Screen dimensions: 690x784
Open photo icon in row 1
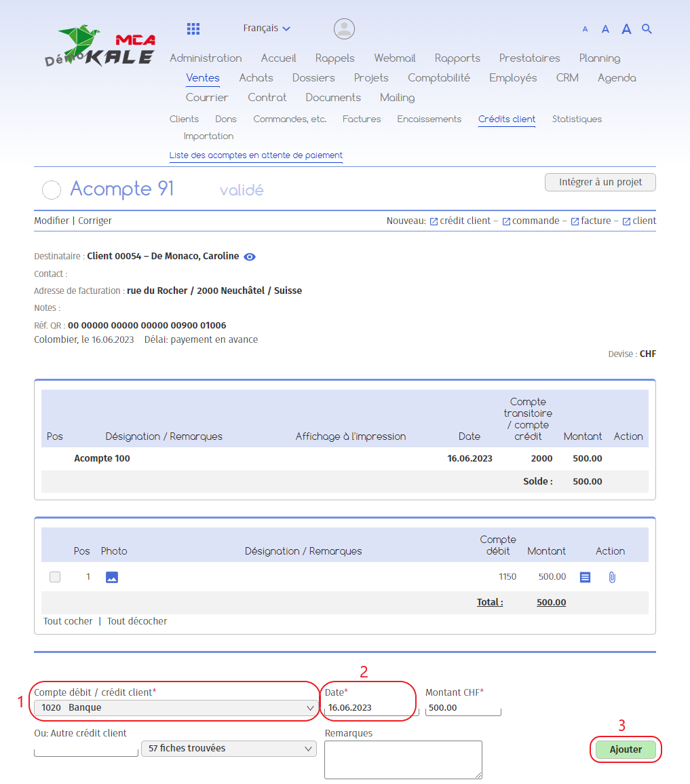(112, 577)
